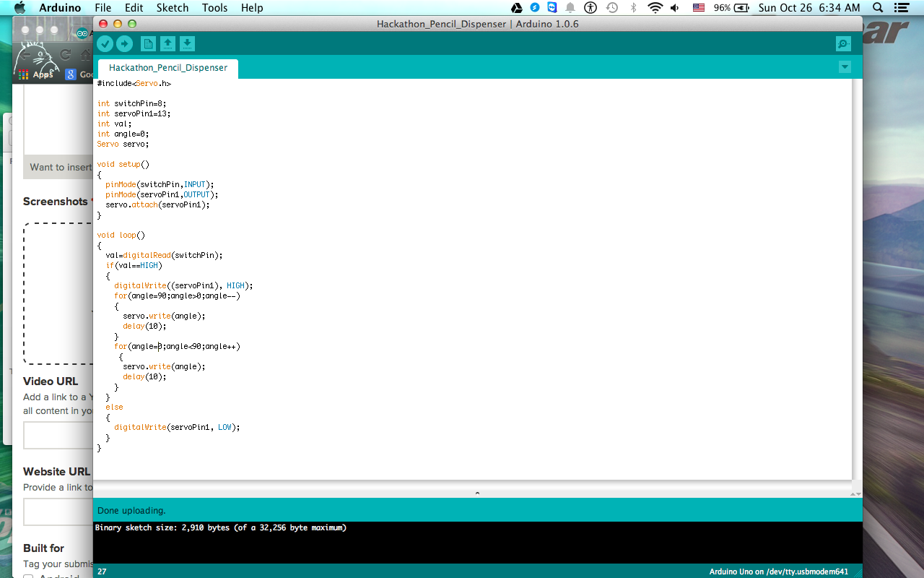Open the notifications bell icon
The image size is (924, 578).
[x=570, y=8]
